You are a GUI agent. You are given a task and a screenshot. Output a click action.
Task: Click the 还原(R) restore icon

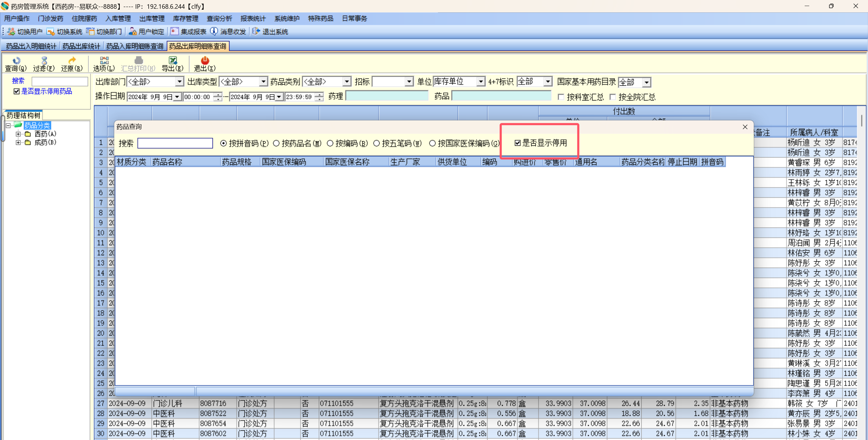(72, 61)
